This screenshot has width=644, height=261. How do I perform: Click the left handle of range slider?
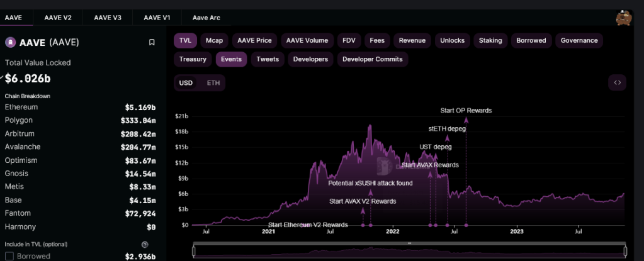194,252
